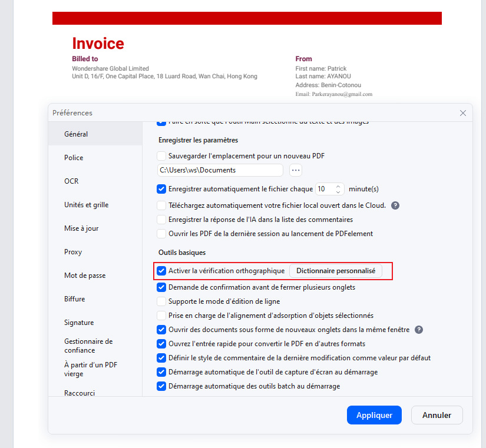486x448 pixels.
Task: Toggle Démarrage automatique des outils batch
Action: tap(161, 386)
